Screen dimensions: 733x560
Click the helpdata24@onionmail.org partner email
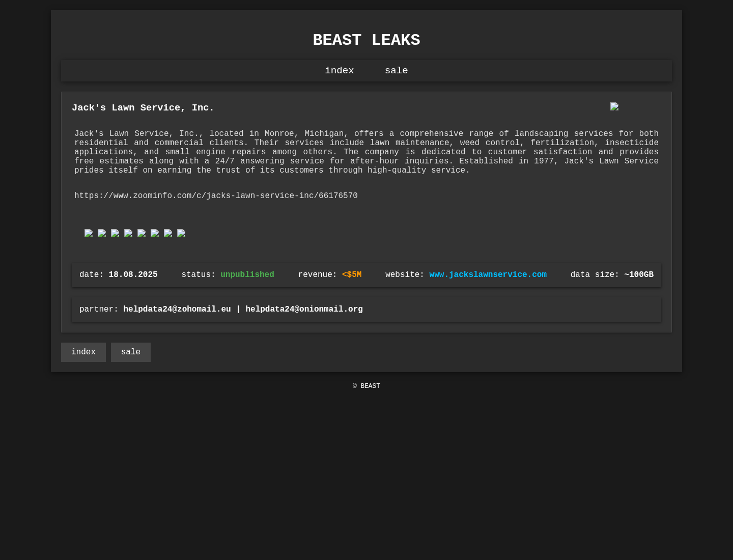(304, 310)
